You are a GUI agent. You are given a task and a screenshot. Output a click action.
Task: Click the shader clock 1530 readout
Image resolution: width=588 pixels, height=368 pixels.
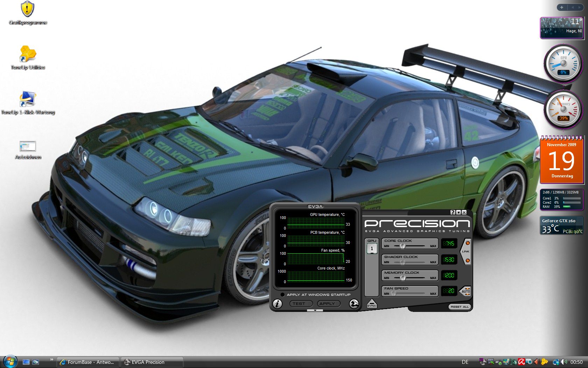[x=449, y=260]
